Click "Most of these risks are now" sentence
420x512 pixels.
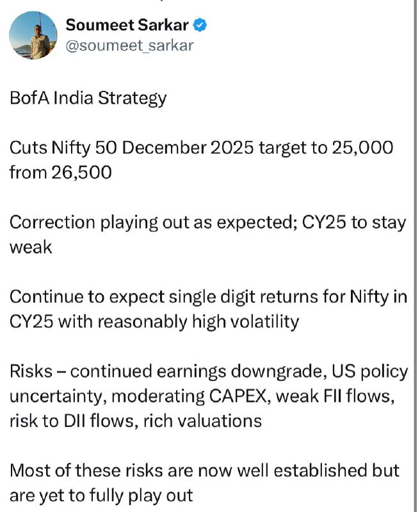click(x=122, y=471)
